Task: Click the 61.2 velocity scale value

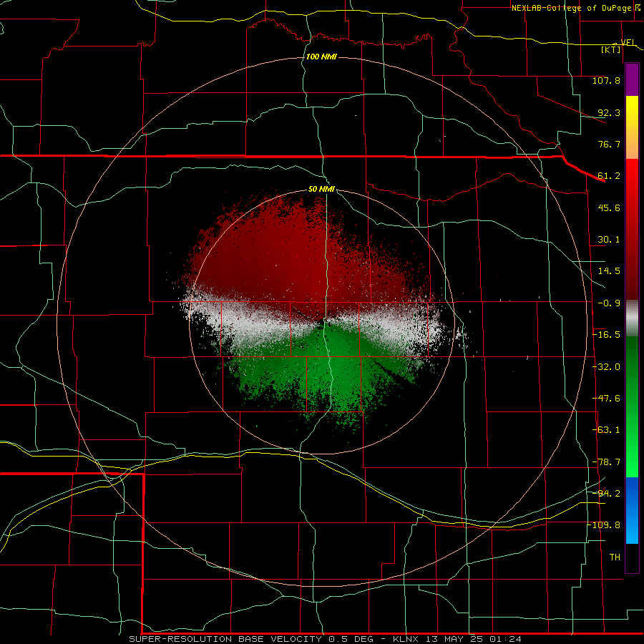Action: pyautogui.click(x=609, y=176)
